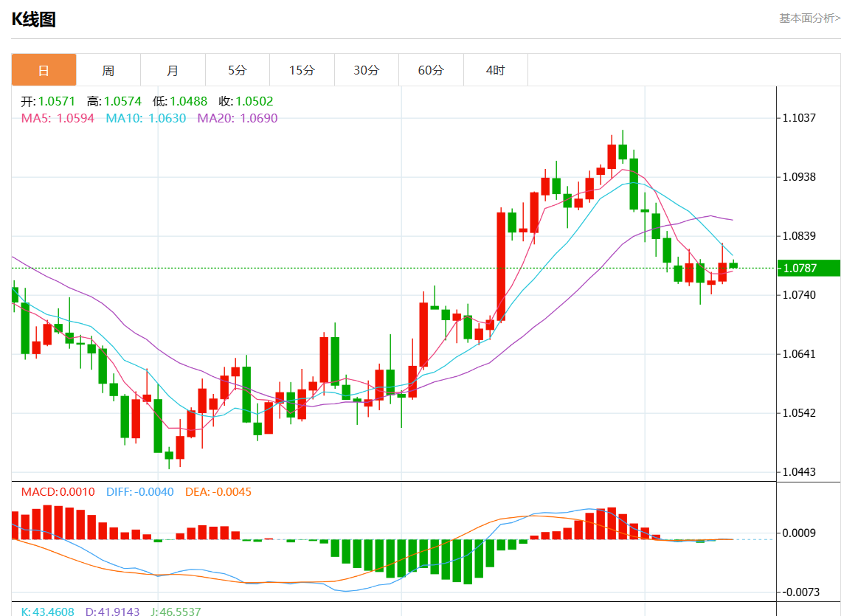Viewport: 858px width, 616px height.
Task: Show the 30分 interval chart
Action: [367, 70]
